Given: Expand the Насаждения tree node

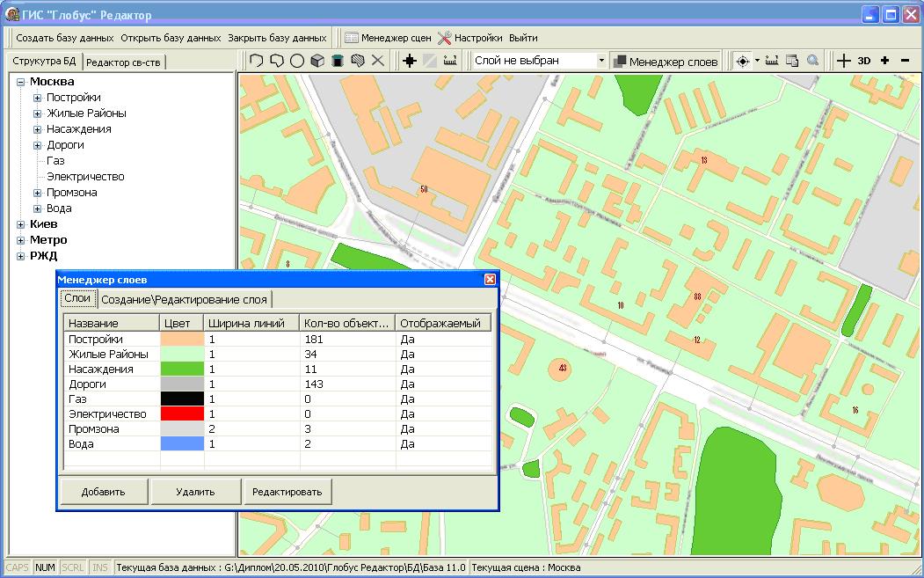Looking at the screenshot, I should [37, 129].
